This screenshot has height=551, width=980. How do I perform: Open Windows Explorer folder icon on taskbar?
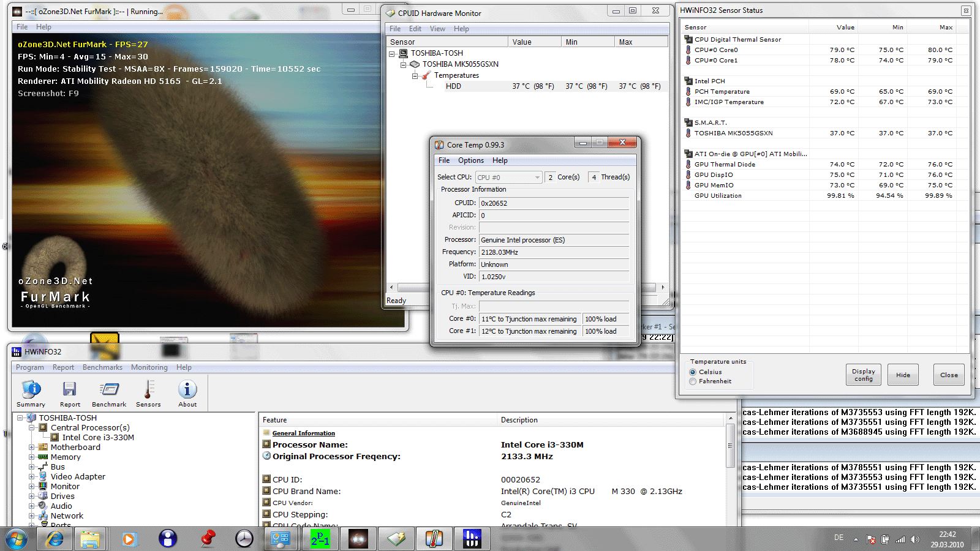90,539
